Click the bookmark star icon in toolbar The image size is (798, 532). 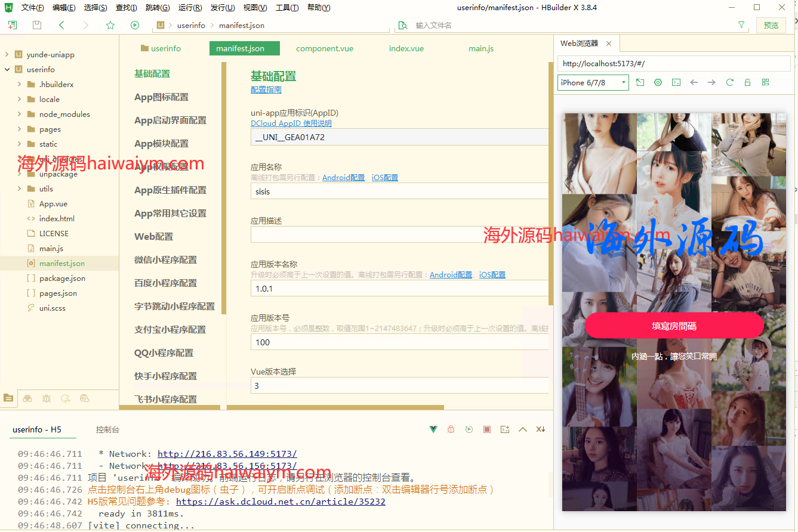coord(110,25)
